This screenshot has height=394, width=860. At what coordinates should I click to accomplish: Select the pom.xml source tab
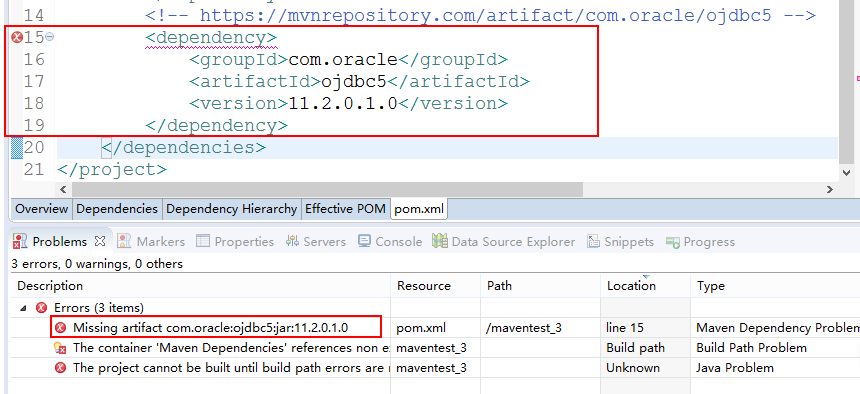419,209
